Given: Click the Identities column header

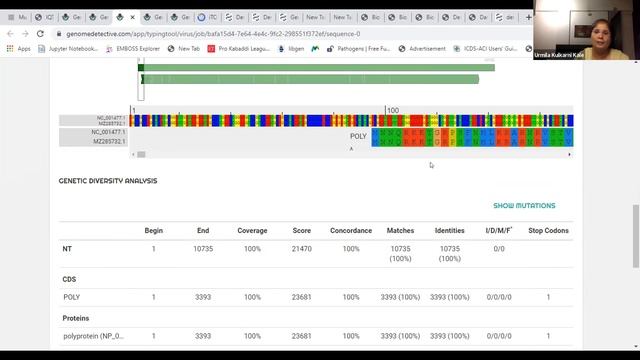Looking at the screenshot, I should tap(449, 231).
